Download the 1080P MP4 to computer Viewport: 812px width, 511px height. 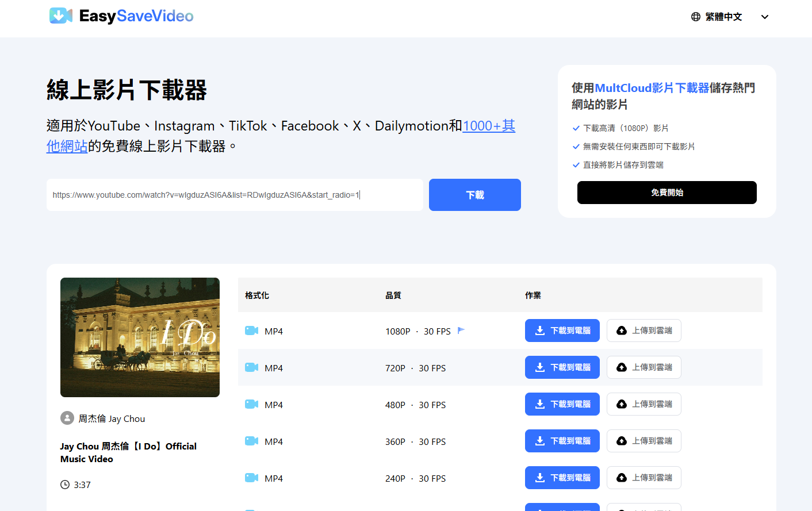[562, 331]
